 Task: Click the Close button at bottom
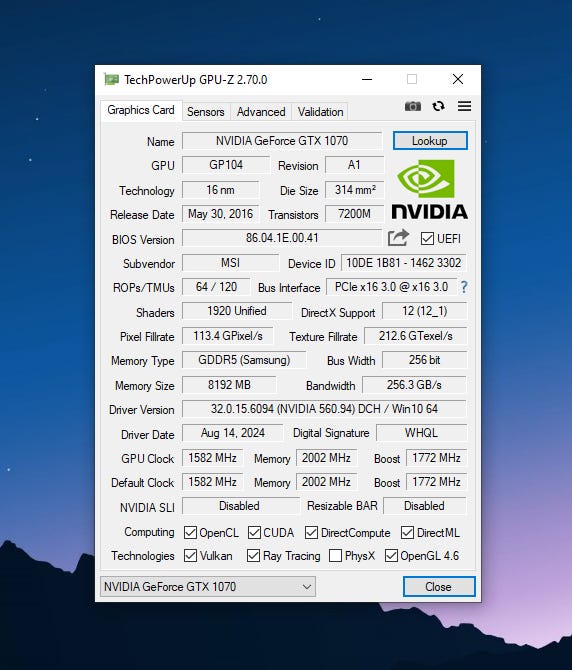point(439,587)
